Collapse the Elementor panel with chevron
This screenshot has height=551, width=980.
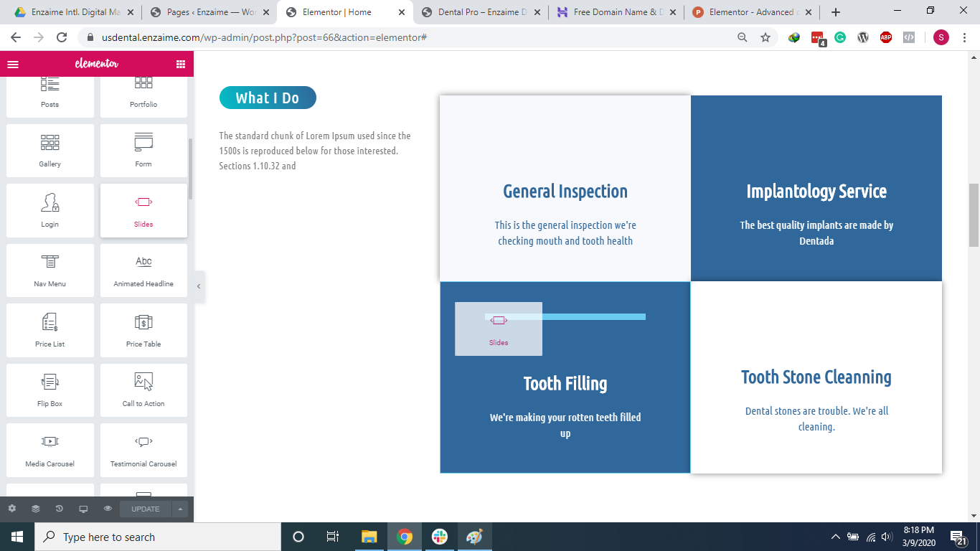click(199, 286)
